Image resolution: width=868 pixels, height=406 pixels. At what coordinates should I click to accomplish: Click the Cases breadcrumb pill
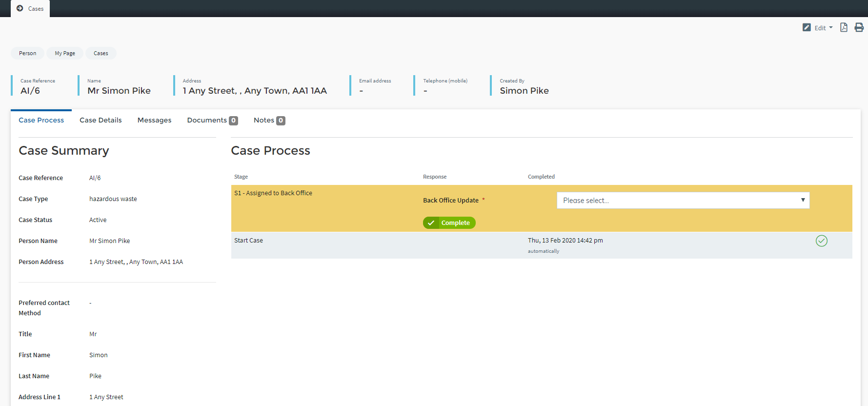(x=101, y=53)
